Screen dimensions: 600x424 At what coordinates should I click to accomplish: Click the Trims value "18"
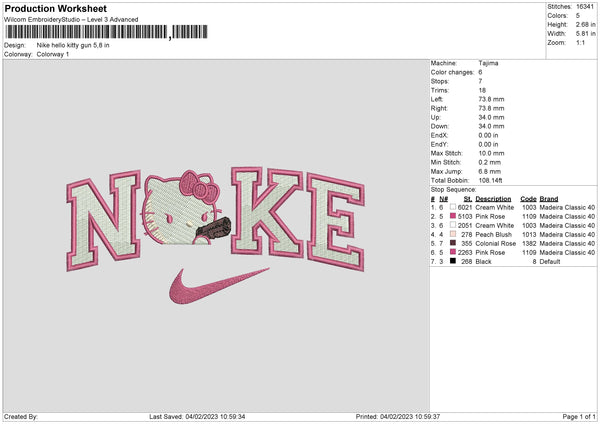[x=482, y=90]
